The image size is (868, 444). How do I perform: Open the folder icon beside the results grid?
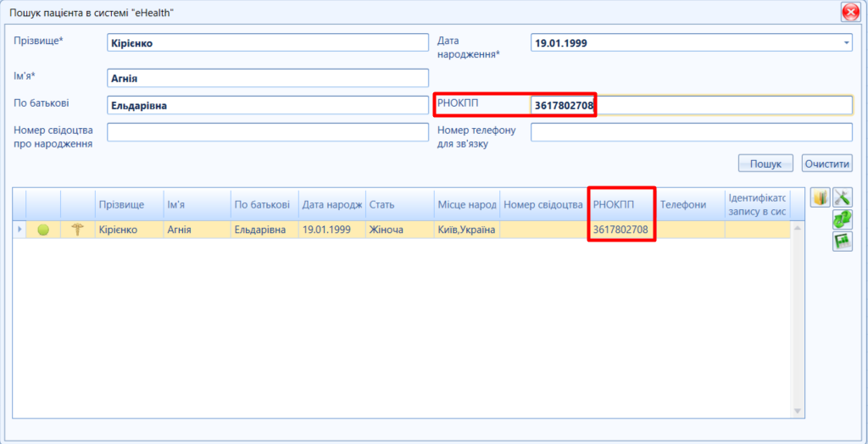coord(820,197)
